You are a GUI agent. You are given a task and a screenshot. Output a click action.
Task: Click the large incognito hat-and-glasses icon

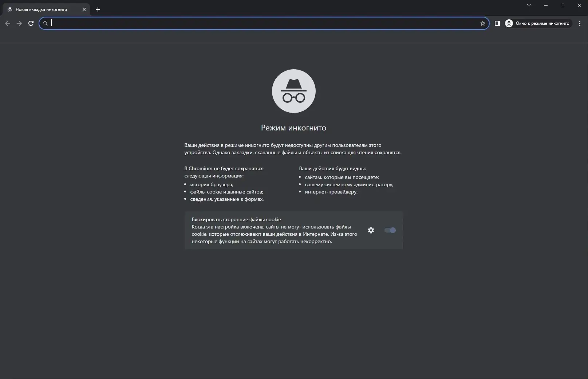pyautogui.click(x=294, y=91)
